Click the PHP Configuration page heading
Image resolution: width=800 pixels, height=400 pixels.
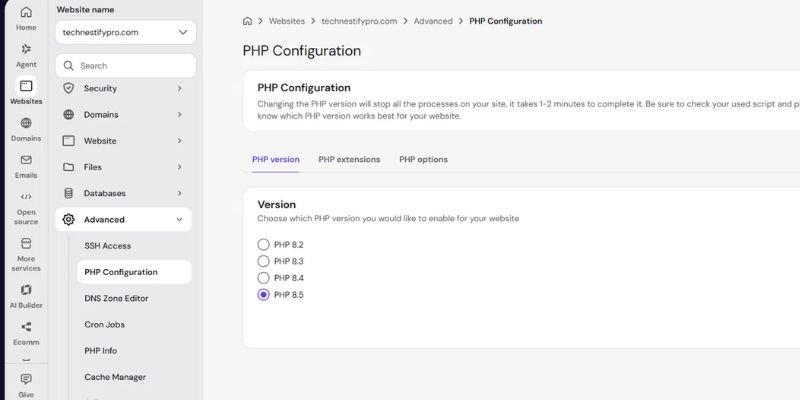click(x=302, y=51)
